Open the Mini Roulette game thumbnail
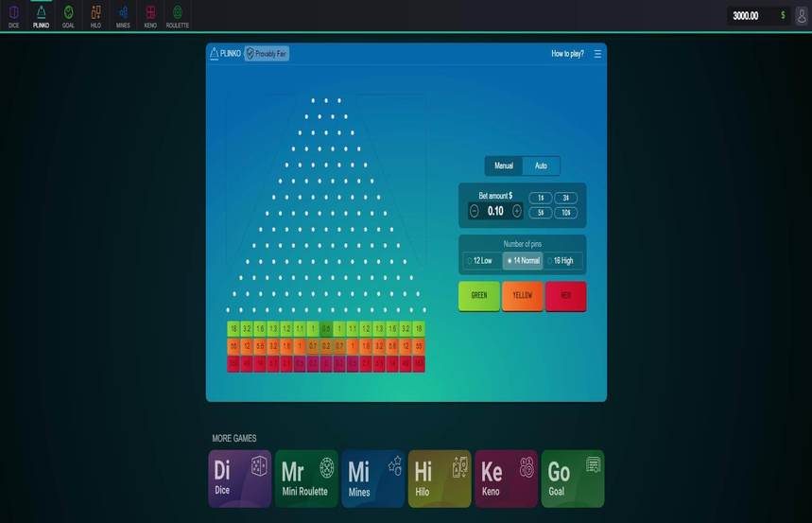Image resolution: width=812 pixels, height=523 pixels. (306, 479)
